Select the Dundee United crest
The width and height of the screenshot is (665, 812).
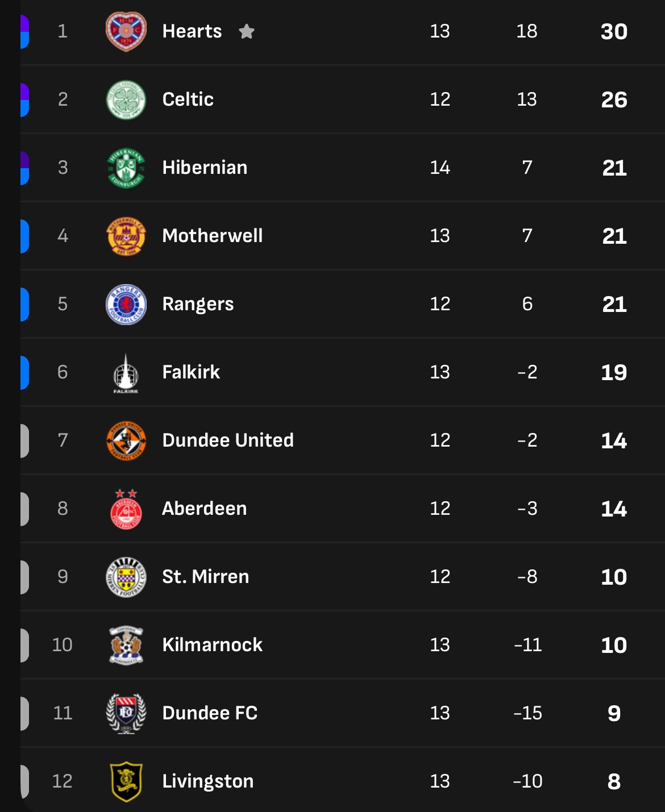[126, 440]
